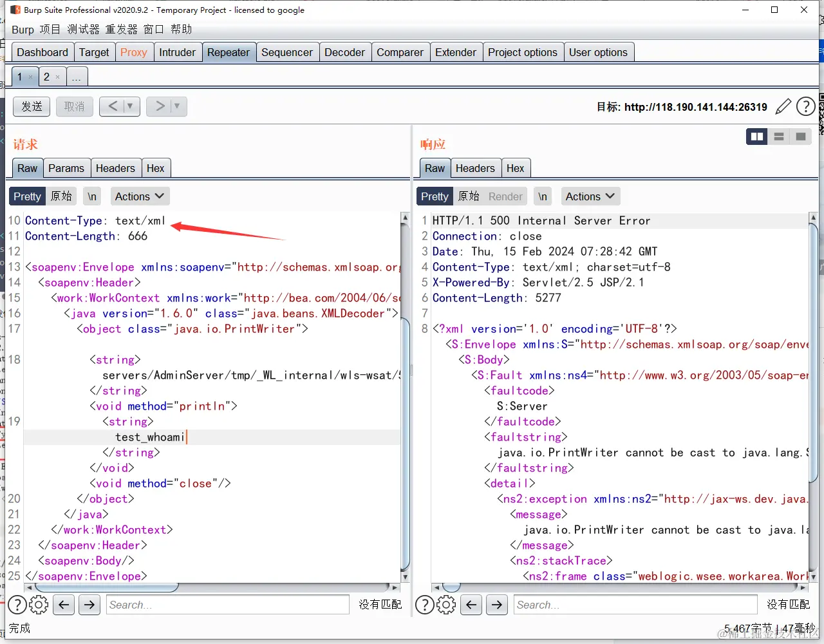This screenshot has height=644, width=824.
Task: Open the Comparer tab
Action: click(x=400, y=52)
